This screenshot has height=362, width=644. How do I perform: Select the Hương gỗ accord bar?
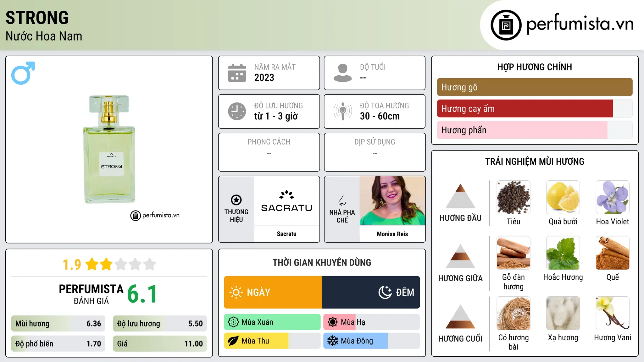click(535, 87)
